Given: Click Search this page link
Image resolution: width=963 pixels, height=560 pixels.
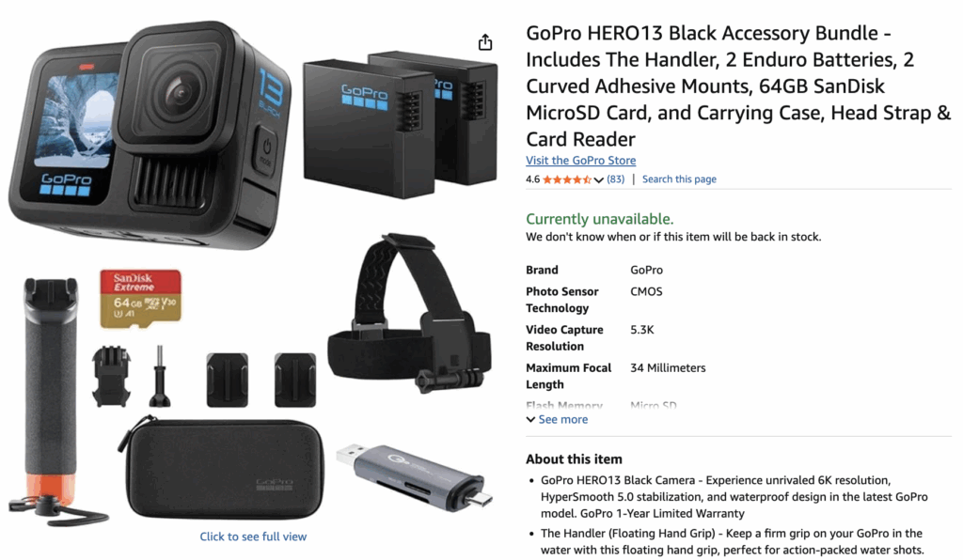Looking at the screenshot, I should click(679, 179).
